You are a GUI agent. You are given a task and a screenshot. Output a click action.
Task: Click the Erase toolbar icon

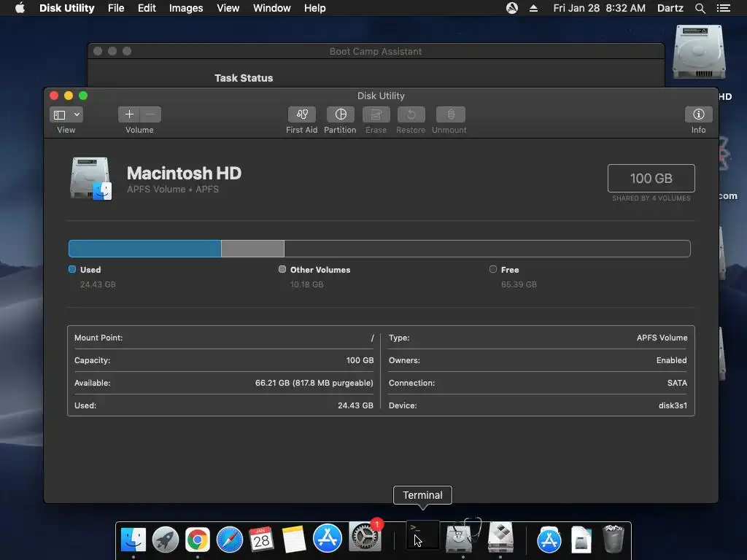376,114
